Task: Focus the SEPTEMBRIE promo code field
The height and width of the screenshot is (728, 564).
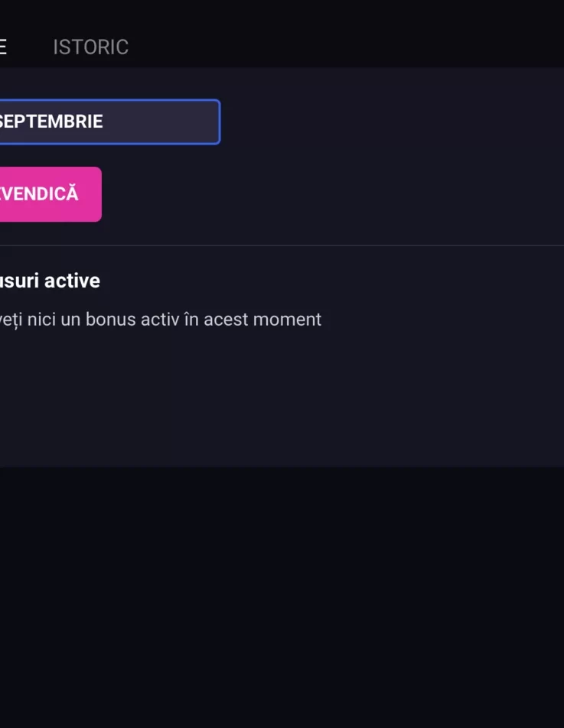Action: [109, 122]
